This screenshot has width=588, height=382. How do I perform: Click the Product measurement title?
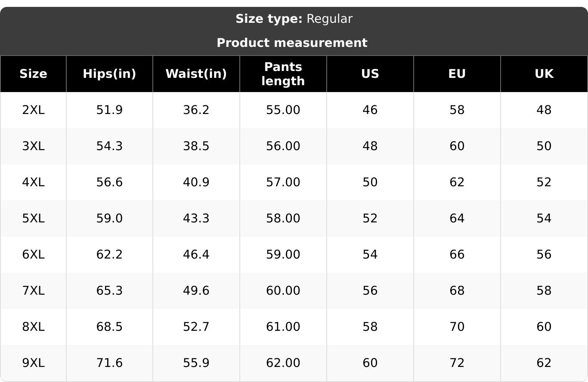click(292, 43)
